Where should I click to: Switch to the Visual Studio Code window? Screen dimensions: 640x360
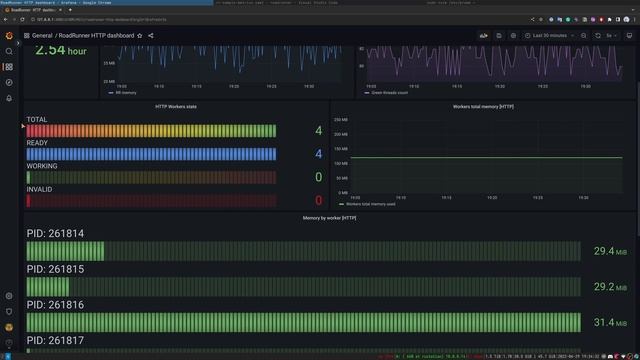pos(277,2)
